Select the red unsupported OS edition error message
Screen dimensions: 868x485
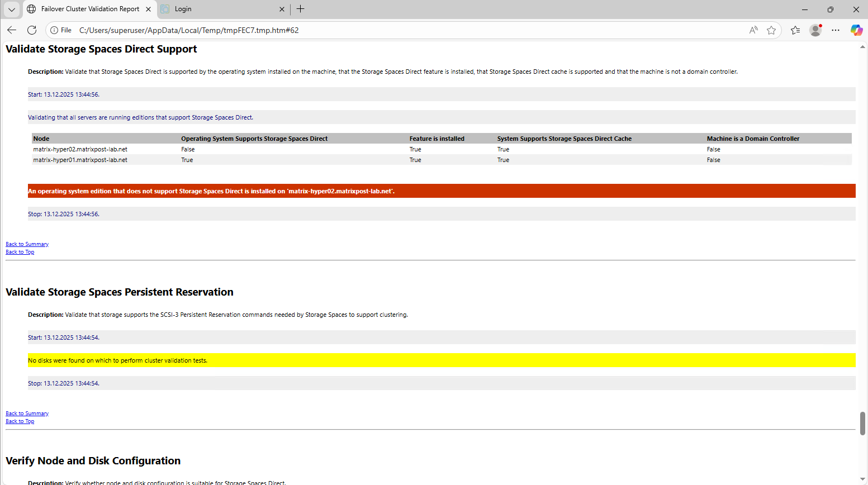point(442,191)
